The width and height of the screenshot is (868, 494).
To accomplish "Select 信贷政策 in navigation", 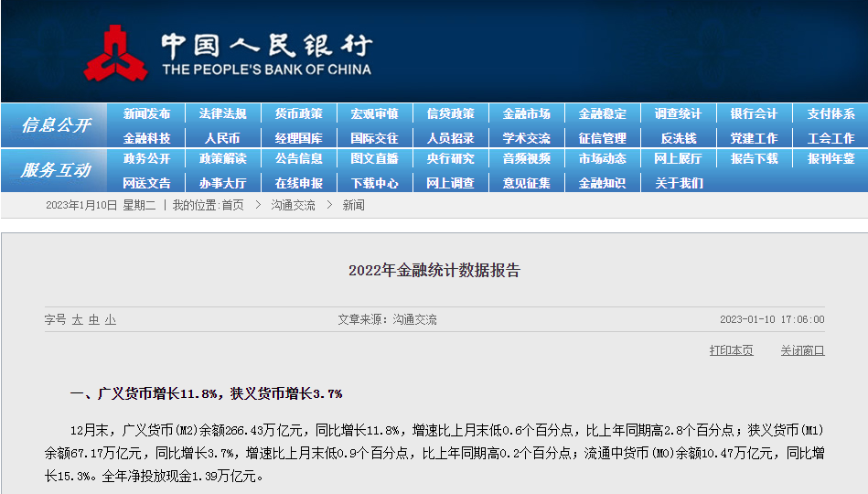I will click(x=451, y=114).
